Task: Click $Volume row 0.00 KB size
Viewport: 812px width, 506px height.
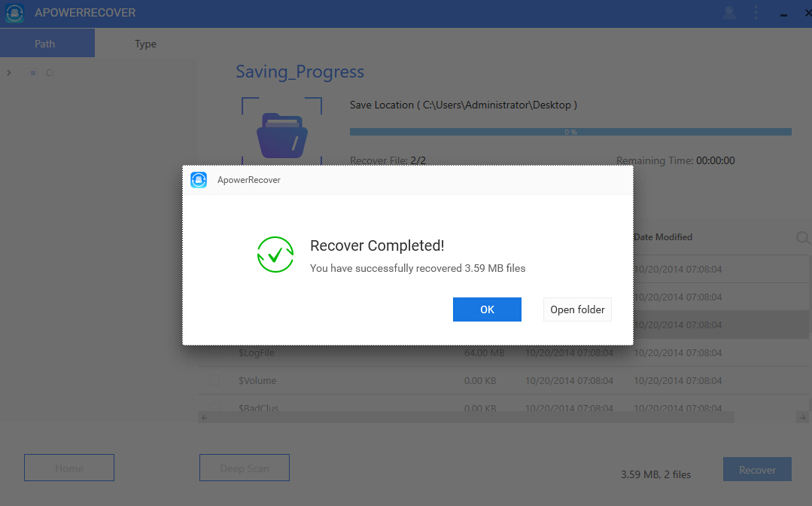Action: click(480, 381)
